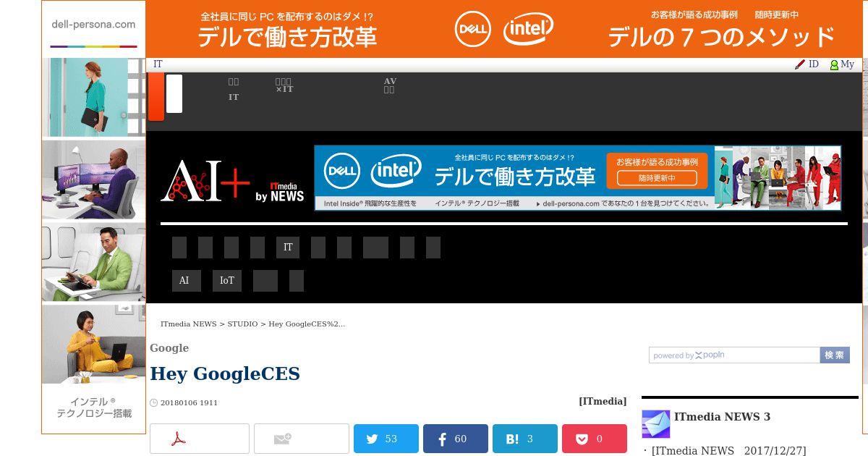Open the PDF export button
Image resolution: width=868 pixels, height=456 pixels.
click(200, 439)
